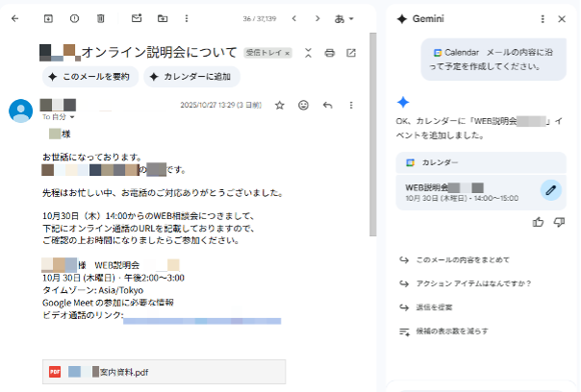Star this email message
This screenshot has height=392, width=581.
coord(280,105)
